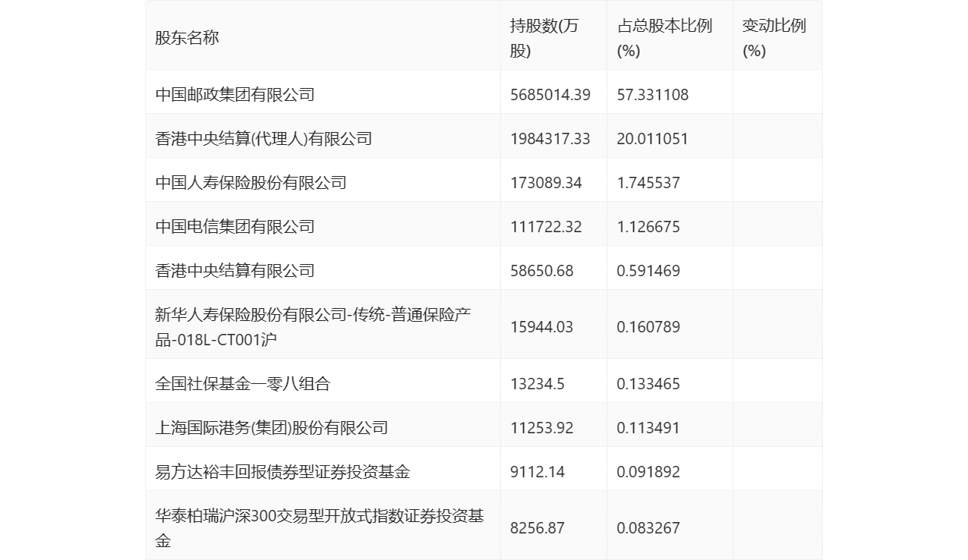This screenshot has height=560, width=968.
Task: Click holdings value 1984317.33
Action: [550, 139]
